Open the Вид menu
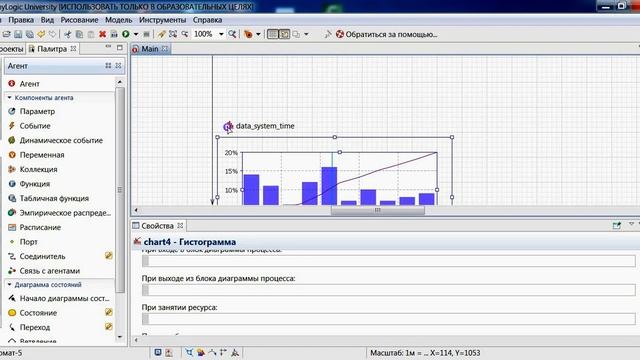Image resolution: width=640 pixels, height=360 pixels. 47,20
